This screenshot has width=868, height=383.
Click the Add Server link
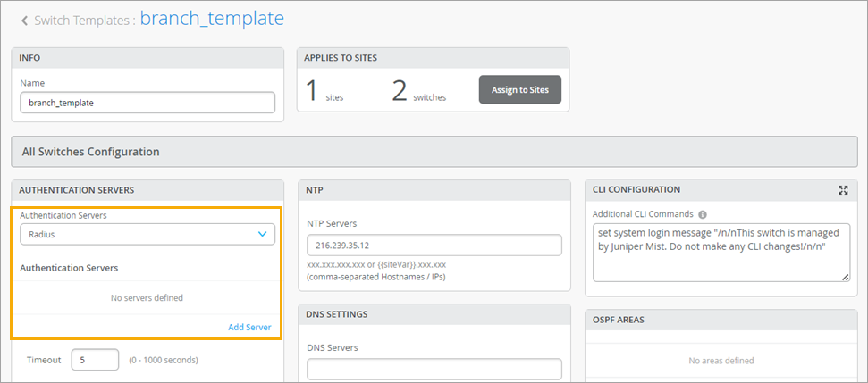coord(249,327)
